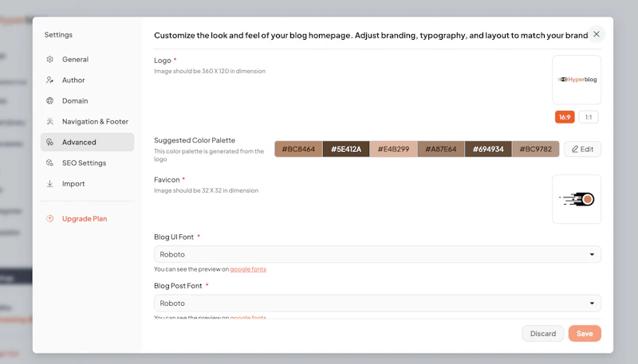Pick the #E4B299 color swatch
638x364 pixels.
(x=393, y=149)
